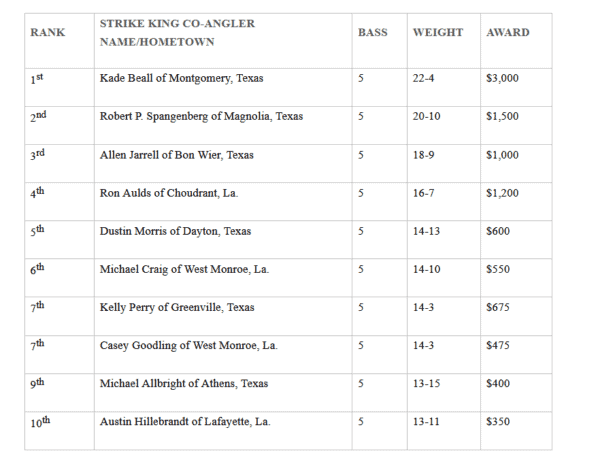Select the $1,200 award amount
This screenshot has width=600, height=468.
pyautogui.click(x=502, y=193)
